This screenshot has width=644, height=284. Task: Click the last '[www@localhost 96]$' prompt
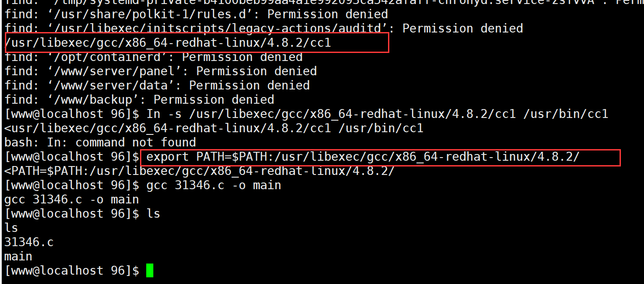pos(72,270)
